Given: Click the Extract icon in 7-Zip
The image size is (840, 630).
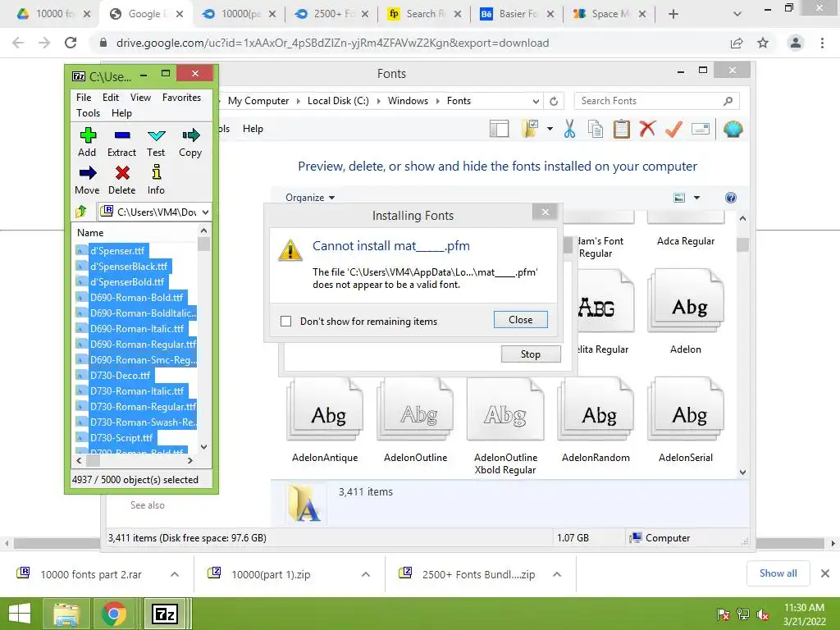Looking at the screenshot, I should pos(122,135).
